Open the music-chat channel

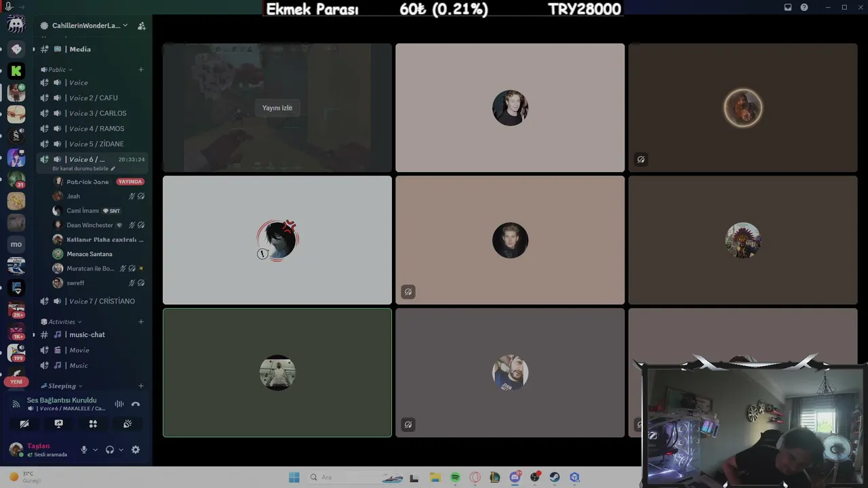[92, 335]
